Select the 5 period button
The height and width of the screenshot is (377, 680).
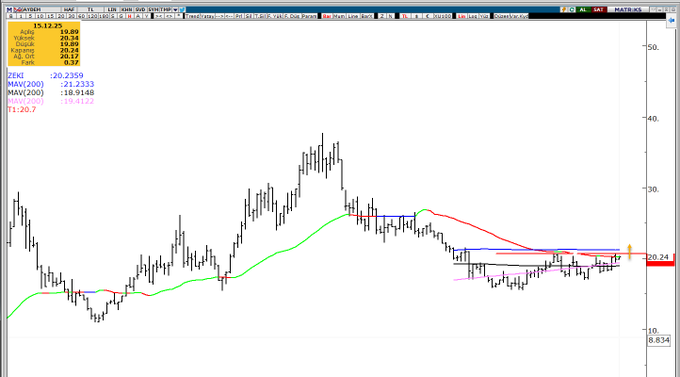pyautogui.click(x=30, y=16)
